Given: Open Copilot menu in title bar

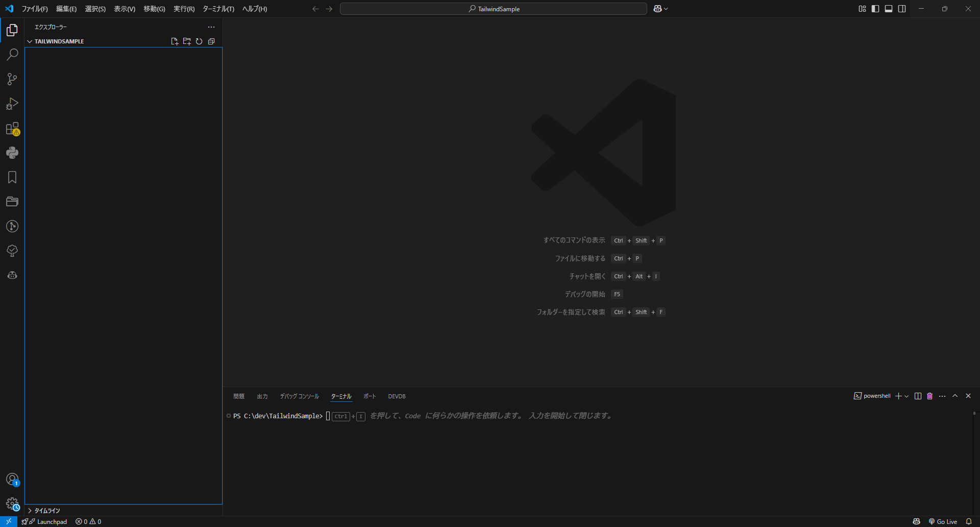Looking at the screenshot, I should [660, 9].
